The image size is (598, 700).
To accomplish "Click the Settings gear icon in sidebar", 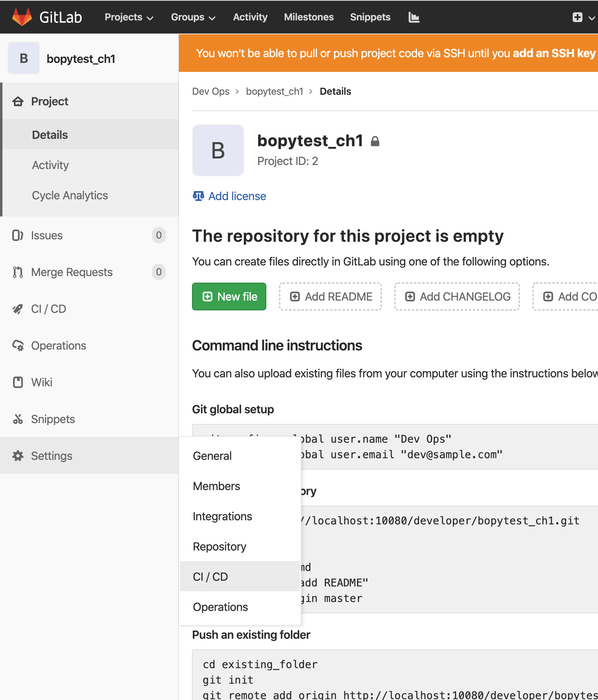I will (x=18, y=456).
